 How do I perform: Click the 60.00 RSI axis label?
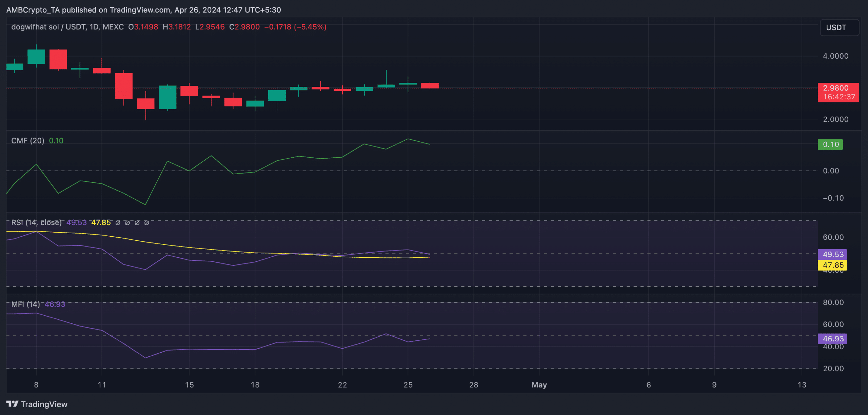pyautogui.click(x=833, y=237)
